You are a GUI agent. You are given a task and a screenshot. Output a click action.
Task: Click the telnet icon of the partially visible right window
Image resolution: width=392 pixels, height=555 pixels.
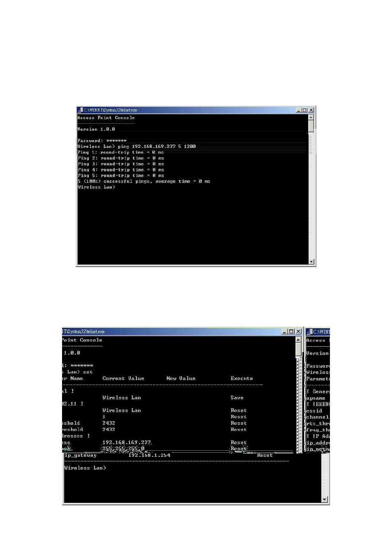tap(310, 332)
